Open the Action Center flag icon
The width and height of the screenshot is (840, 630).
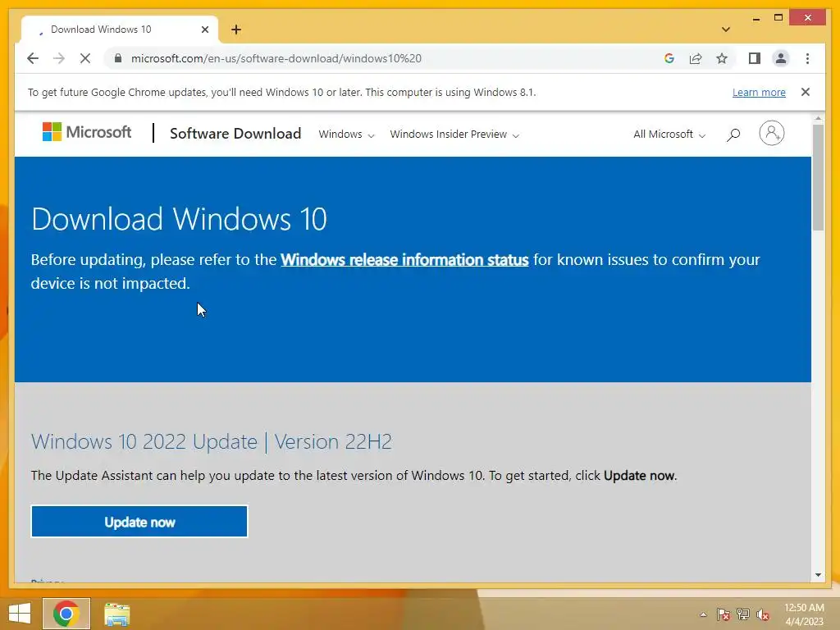tap(724, 614)
